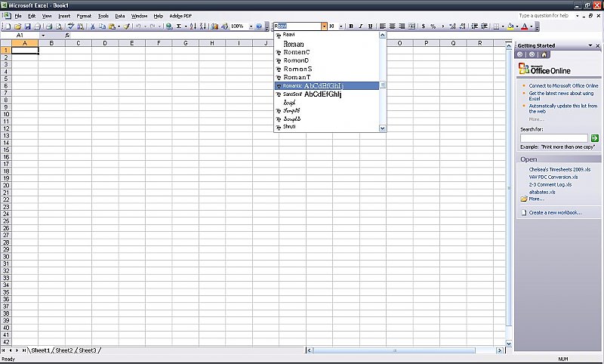This screenshot has height=364, width=604.
Task: Click the Drawing toolbar icon
Action: [x=224, y=26]
